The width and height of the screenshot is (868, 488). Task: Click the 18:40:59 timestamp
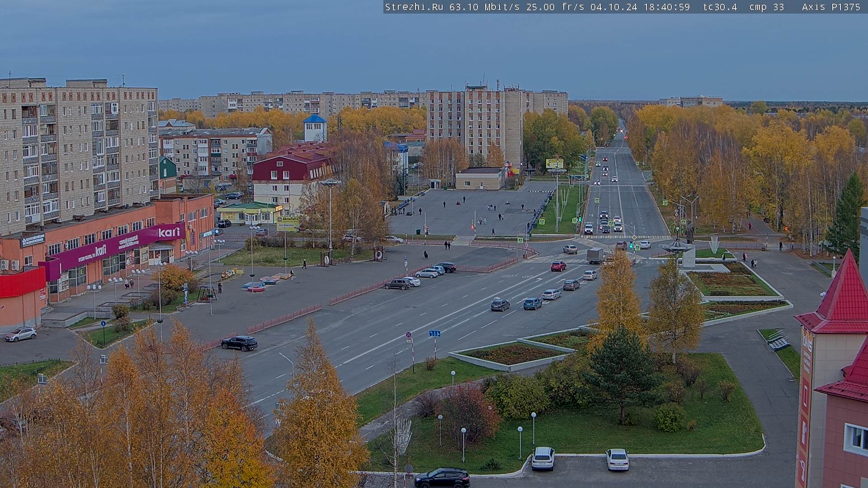pos(667,7)
